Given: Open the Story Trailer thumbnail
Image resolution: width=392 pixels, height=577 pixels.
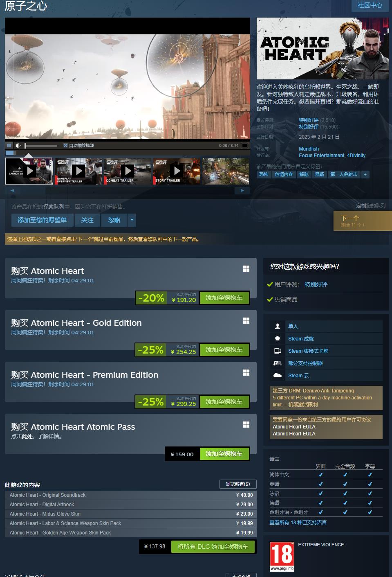Looking at the screenshot, I should [x=176, y=171].
